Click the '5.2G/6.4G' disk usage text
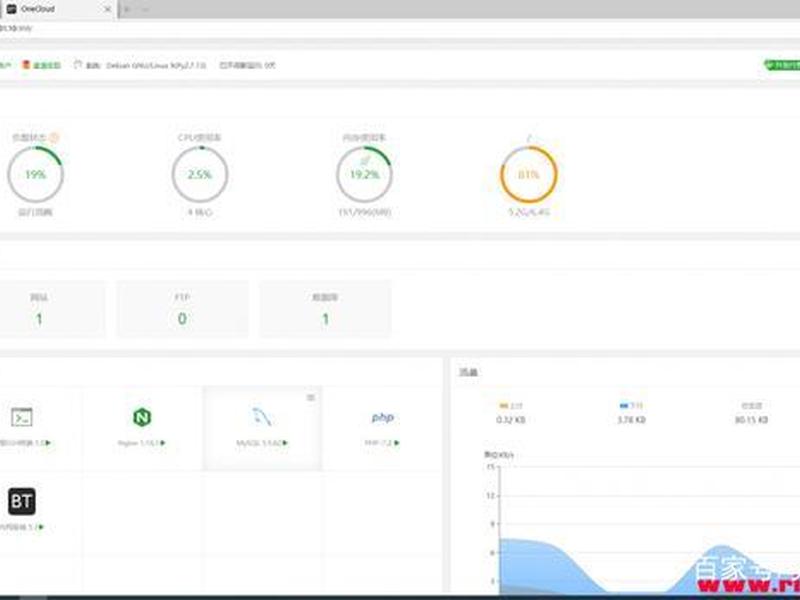This screenshot has height=600, width=800. pyautogui.click(x=529, y=212)
